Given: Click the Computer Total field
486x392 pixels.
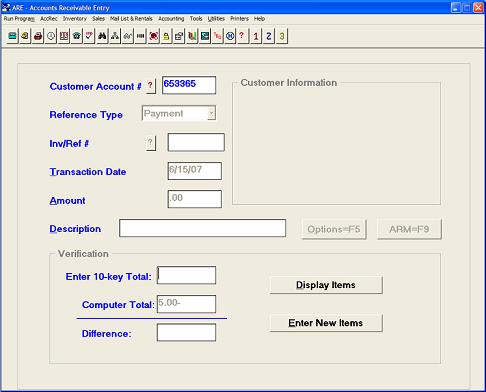Looking at the screenshot, I should (186, 304).
